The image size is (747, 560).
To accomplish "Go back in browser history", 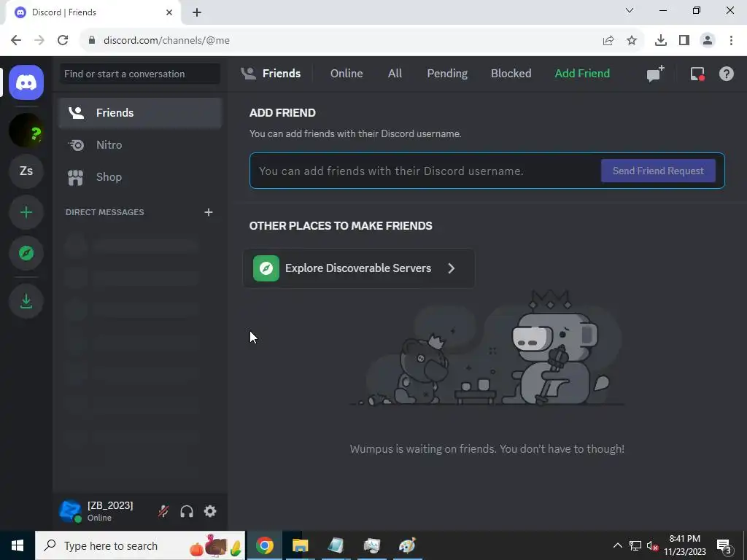I will (x=16, y=40).
